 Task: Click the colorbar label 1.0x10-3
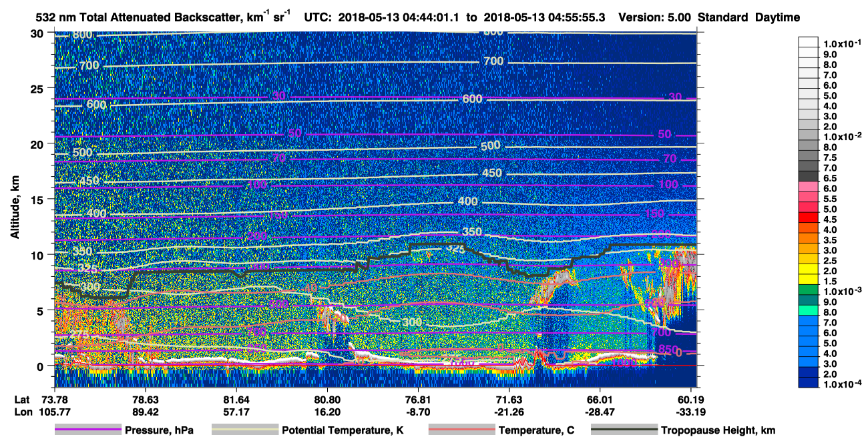[x=842, y=292]
